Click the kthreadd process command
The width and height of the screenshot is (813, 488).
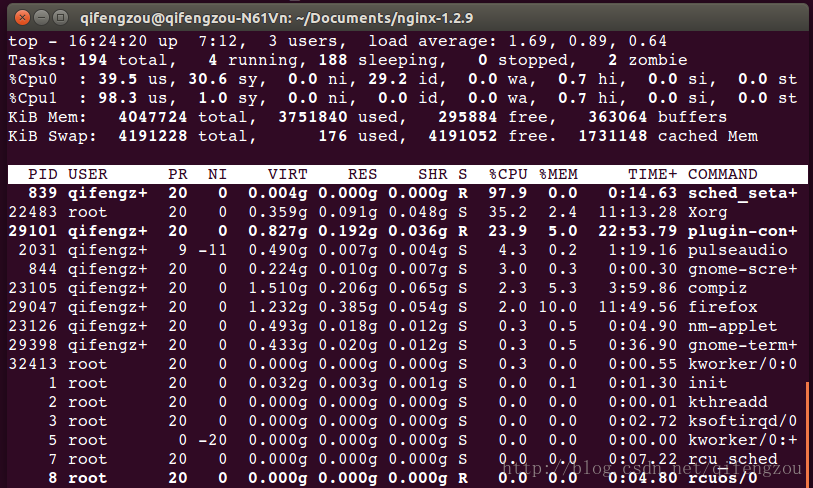(727, 402)
